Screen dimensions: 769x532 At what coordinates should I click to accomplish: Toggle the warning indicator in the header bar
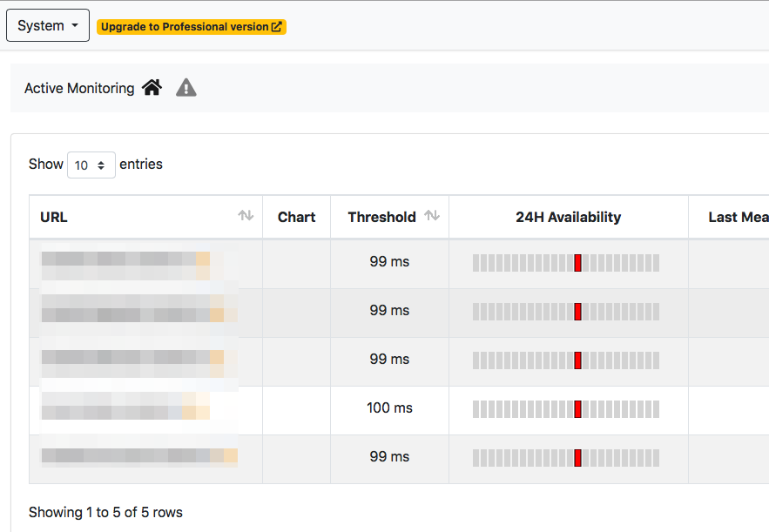(186, 87)
